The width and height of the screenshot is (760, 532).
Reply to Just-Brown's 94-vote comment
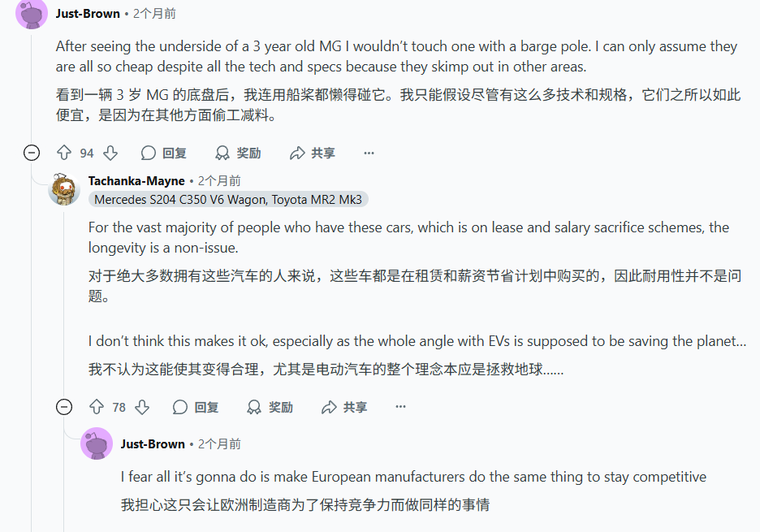point(164,153)
